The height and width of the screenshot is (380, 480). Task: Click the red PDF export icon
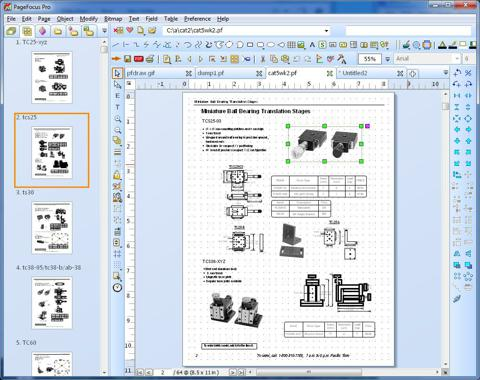[138, 59]
